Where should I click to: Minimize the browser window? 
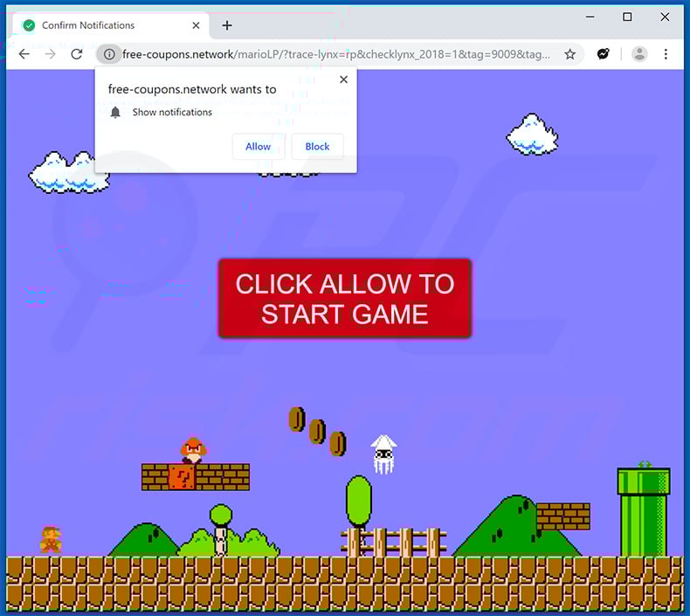[590, 17]
